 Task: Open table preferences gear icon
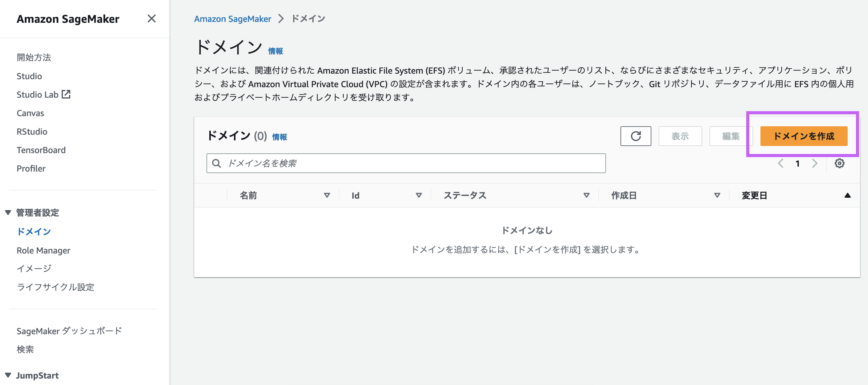click(839, 163)
